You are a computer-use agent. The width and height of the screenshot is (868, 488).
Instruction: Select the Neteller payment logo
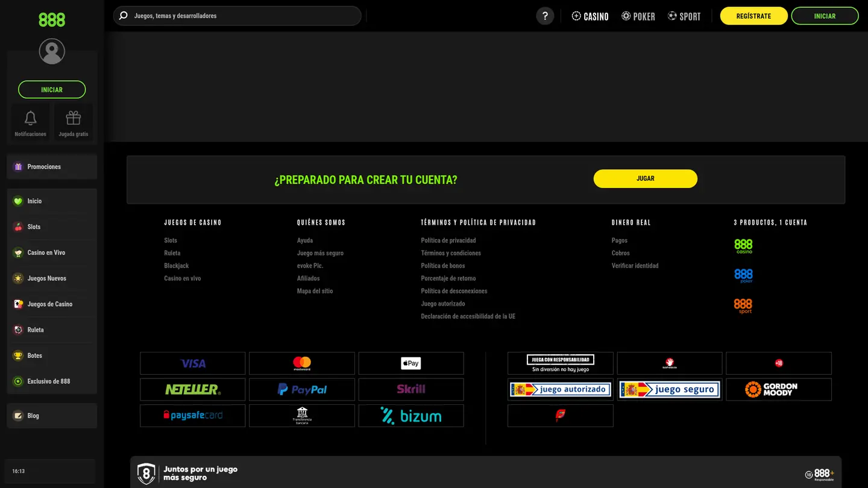[x=193, y=389]
